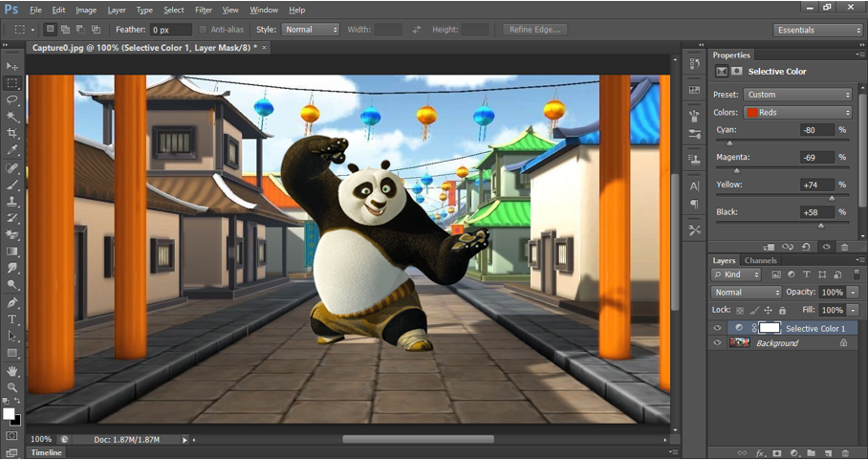Select the Eraser tool
The image size is (868, 460).
tap(12, 234)
